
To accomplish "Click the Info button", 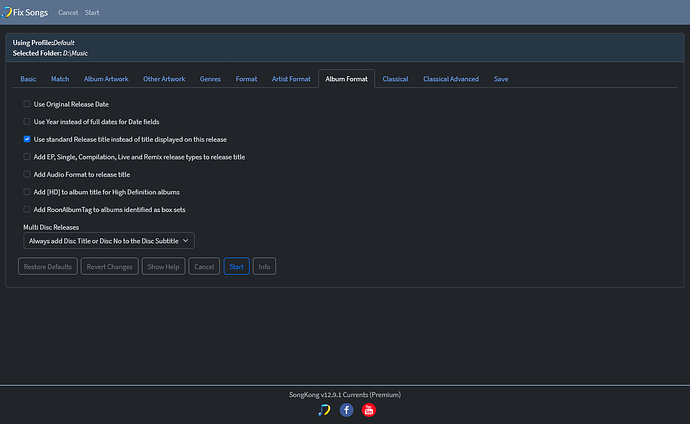I will pos(264,266).
